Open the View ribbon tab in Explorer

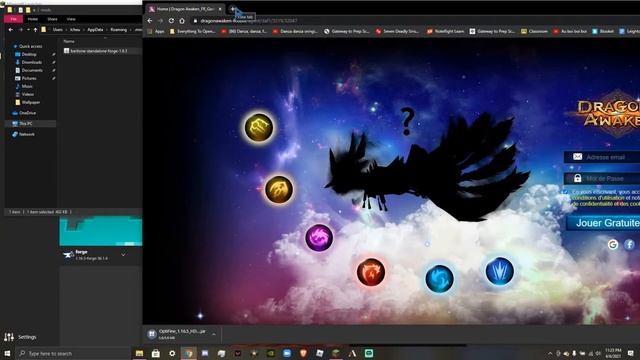pyautogui.click(x=71, y=19)
